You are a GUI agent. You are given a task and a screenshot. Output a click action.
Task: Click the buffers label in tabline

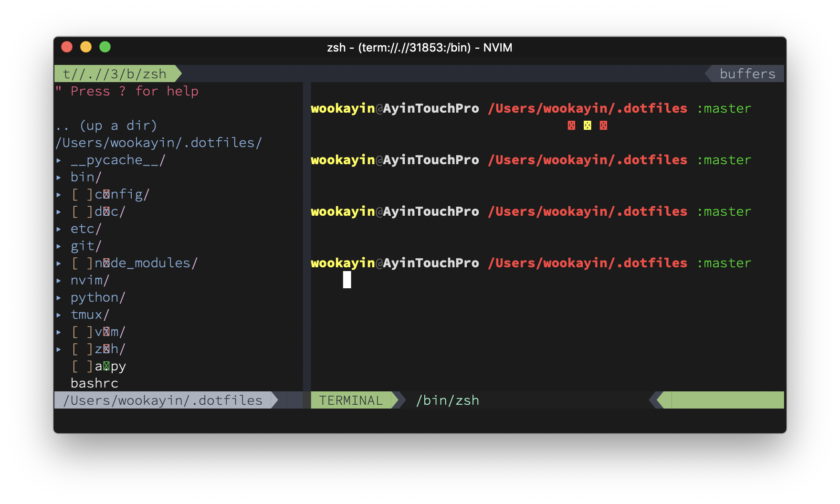point(747,74)
